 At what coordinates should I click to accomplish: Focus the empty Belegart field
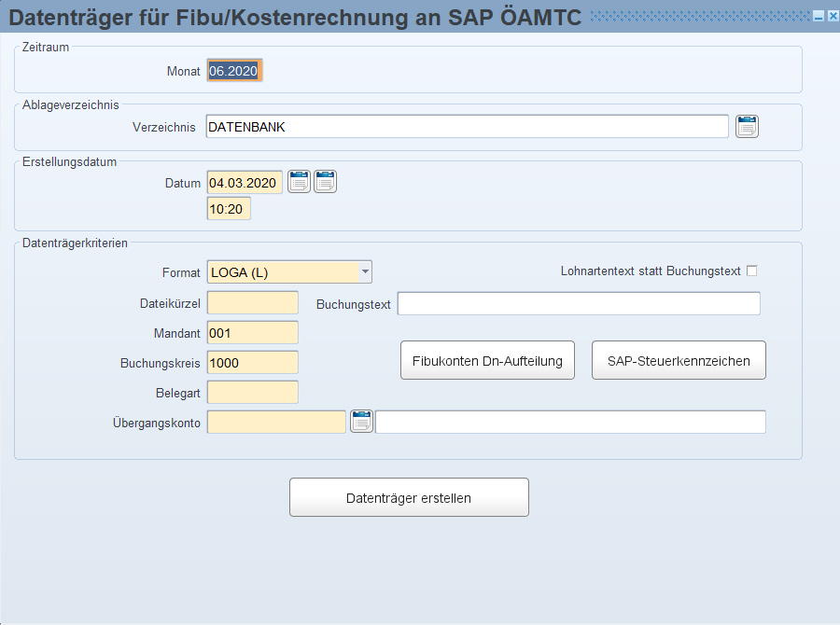[253, 393]
